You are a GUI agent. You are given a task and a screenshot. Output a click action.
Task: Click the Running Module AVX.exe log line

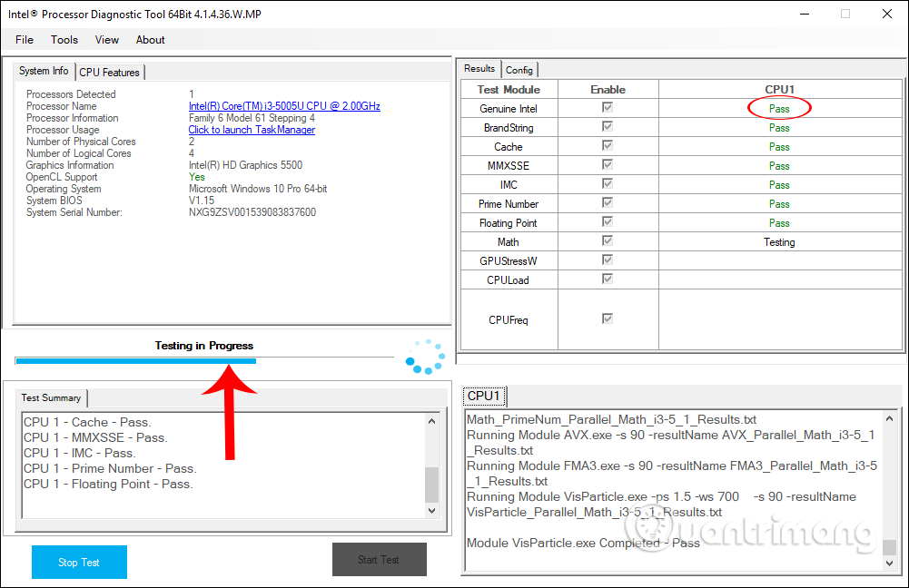tap(671, 443)
